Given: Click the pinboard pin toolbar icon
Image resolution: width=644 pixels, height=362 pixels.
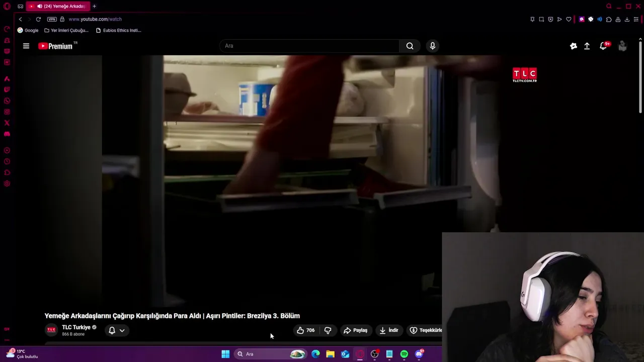Looking at the screenshot, I should [x=532, y=19].
